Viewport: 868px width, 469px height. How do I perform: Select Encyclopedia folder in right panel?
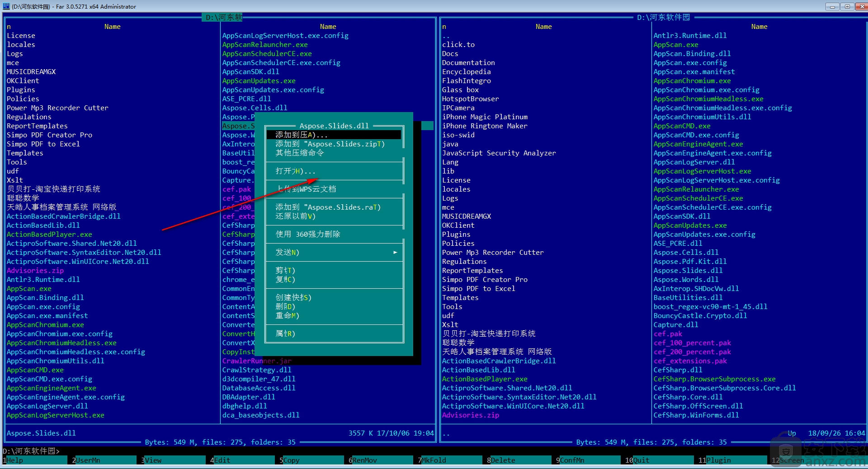[x=467, y=71]
